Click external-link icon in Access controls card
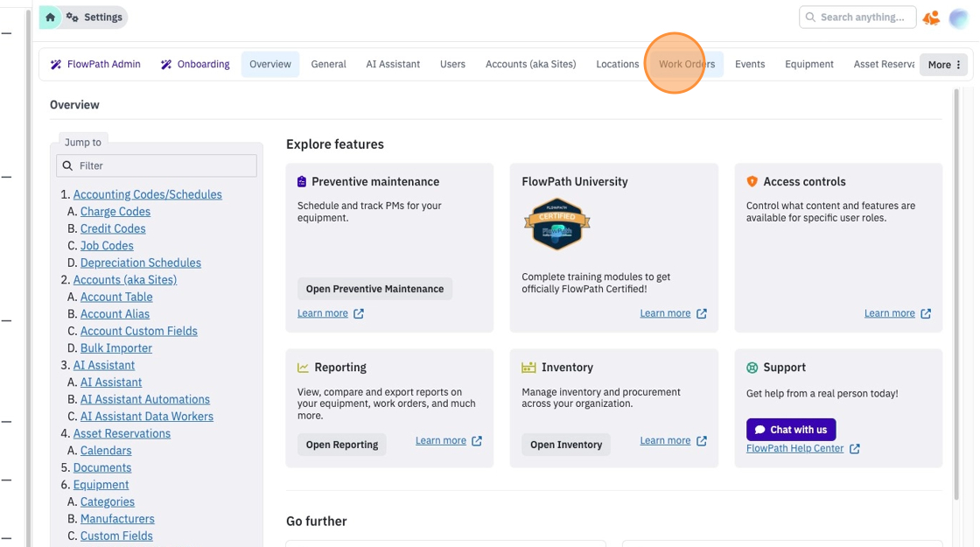 point(927,313)
